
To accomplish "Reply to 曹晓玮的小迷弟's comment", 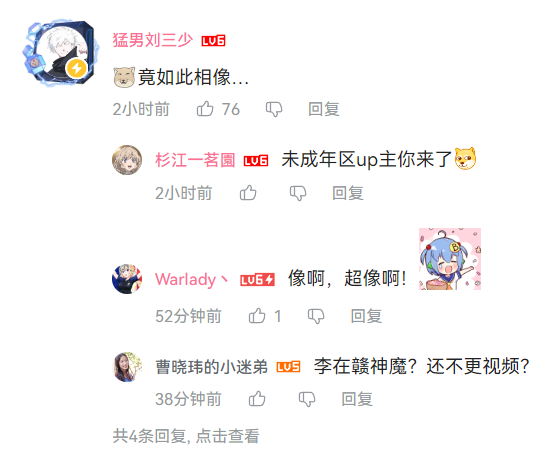I will pyautogui.click(x=357, y=399).
